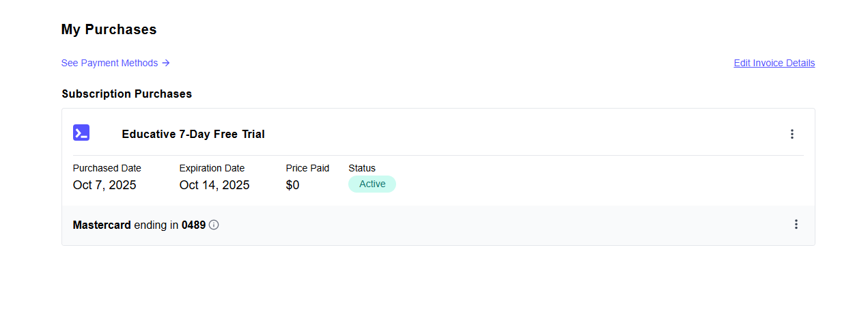Click the info icon beside card 0489
The width and height of the screenshot is (868, 334).
click(214, 225)
